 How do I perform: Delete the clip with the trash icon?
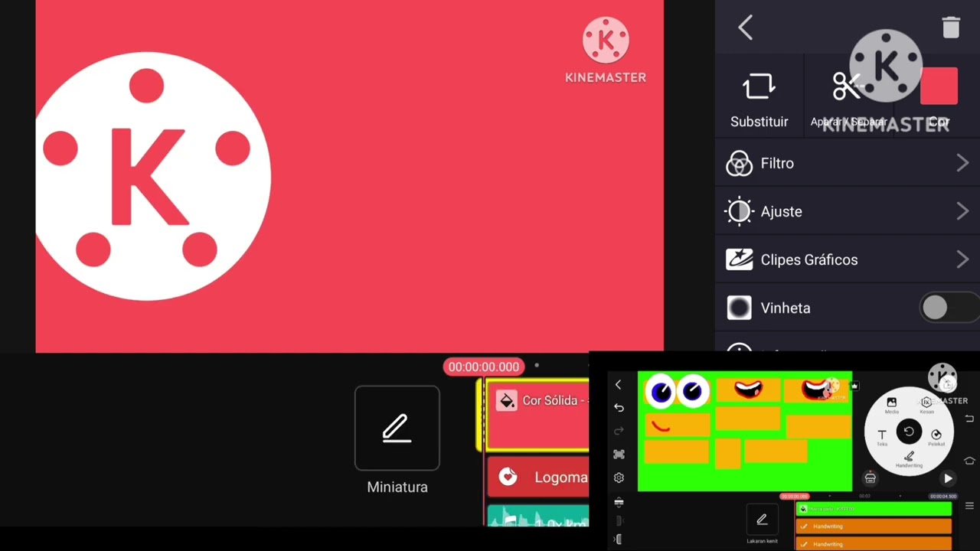click(x=951, y=28)
